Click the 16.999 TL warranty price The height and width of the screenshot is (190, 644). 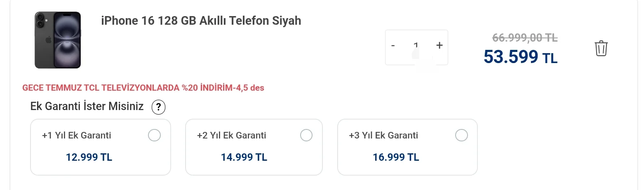396,157
